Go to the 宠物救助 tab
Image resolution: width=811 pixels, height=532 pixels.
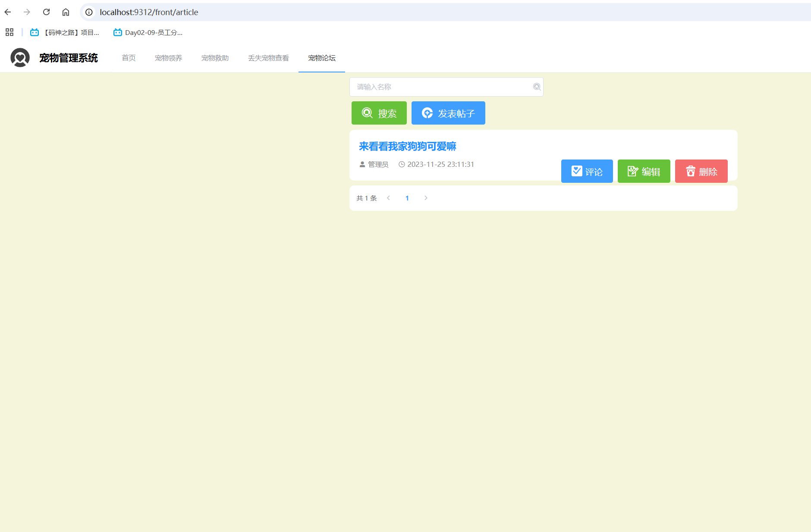point(215,58)
